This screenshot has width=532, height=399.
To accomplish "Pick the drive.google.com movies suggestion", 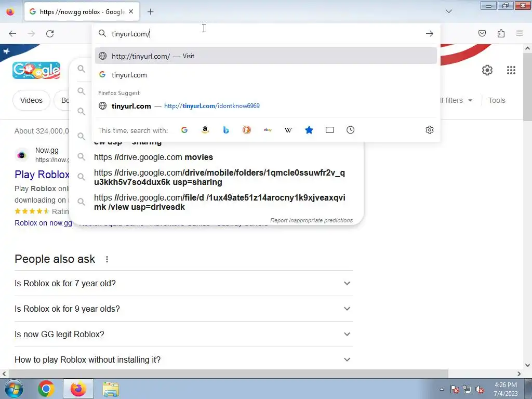I will point(217,157).
